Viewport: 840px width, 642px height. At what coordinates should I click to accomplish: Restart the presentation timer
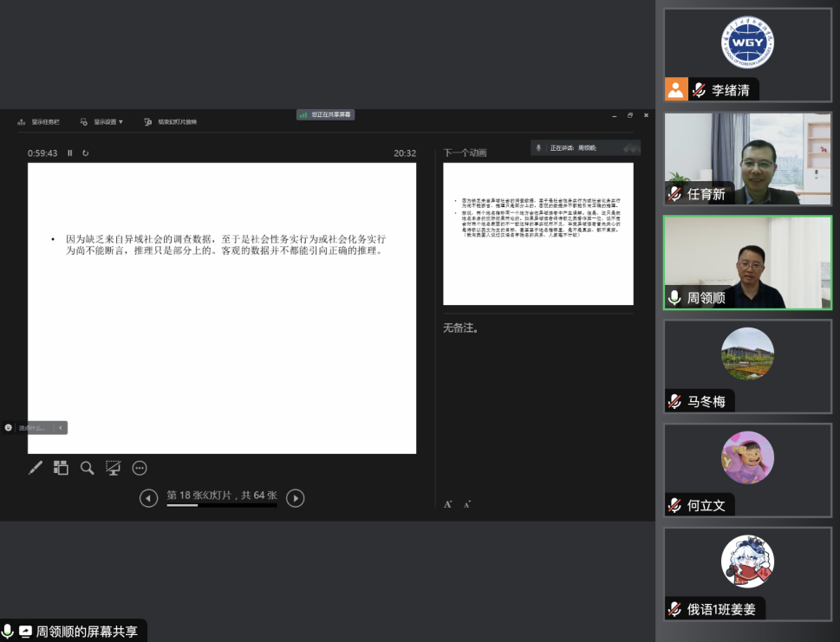[85, 153]
